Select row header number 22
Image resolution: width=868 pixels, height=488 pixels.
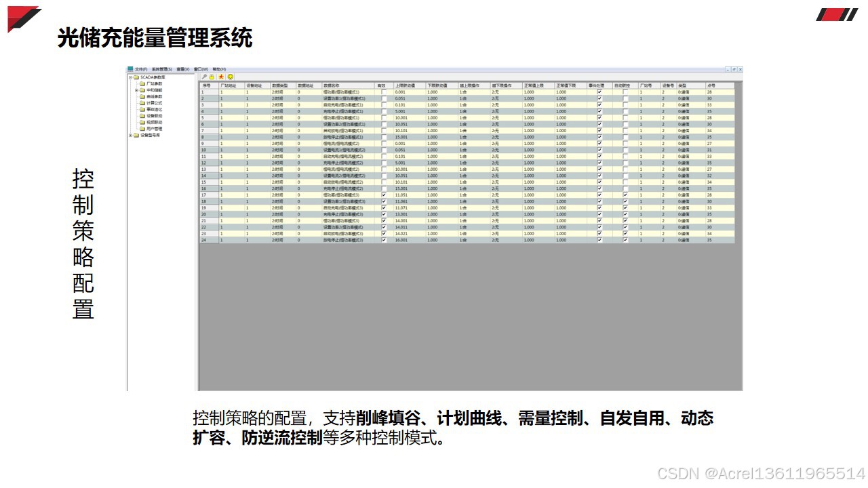click(x=209, y=227)
